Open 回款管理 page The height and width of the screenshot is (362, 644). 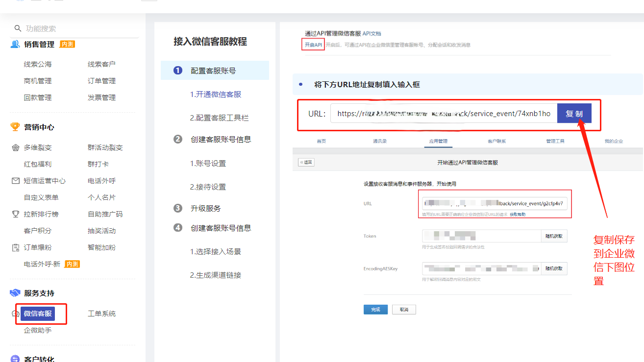(x=38, y=97)
